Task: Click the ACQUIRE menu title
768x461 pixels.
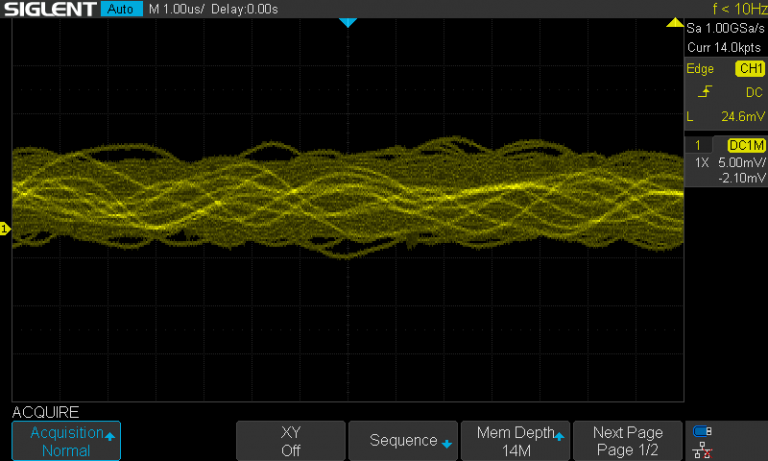Action: coord(45,412)
